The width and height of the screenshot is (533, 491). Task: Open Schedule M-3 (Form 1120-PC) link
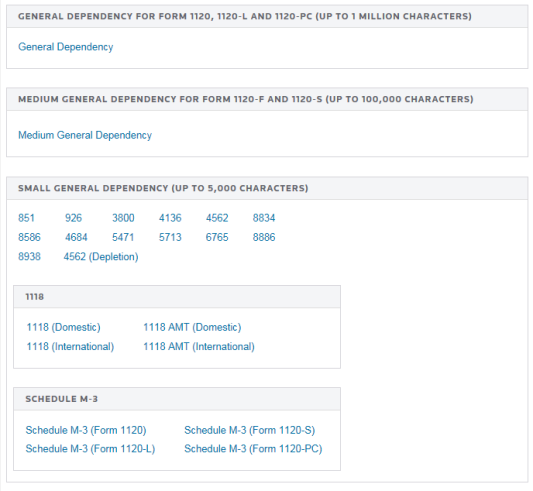(253, 449)
